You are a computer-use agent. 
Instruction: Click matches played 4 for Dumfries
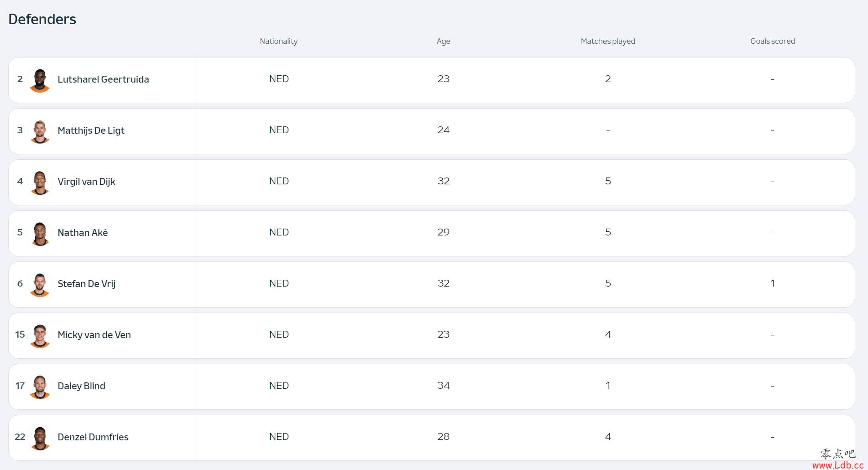point(608,437)
